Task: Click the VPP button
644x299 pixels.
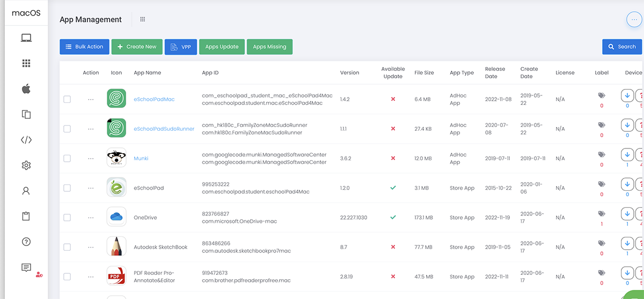Action: click(x=181, y=47)
